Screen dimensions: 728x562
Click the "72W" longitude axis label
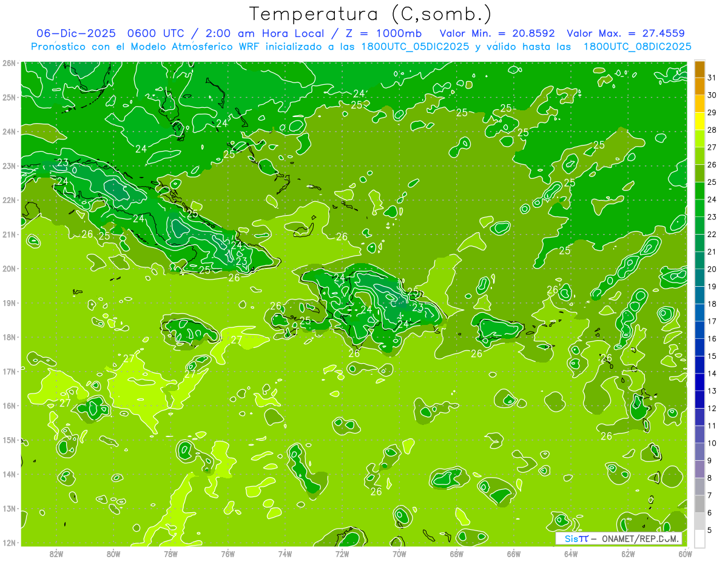point(342,553)
